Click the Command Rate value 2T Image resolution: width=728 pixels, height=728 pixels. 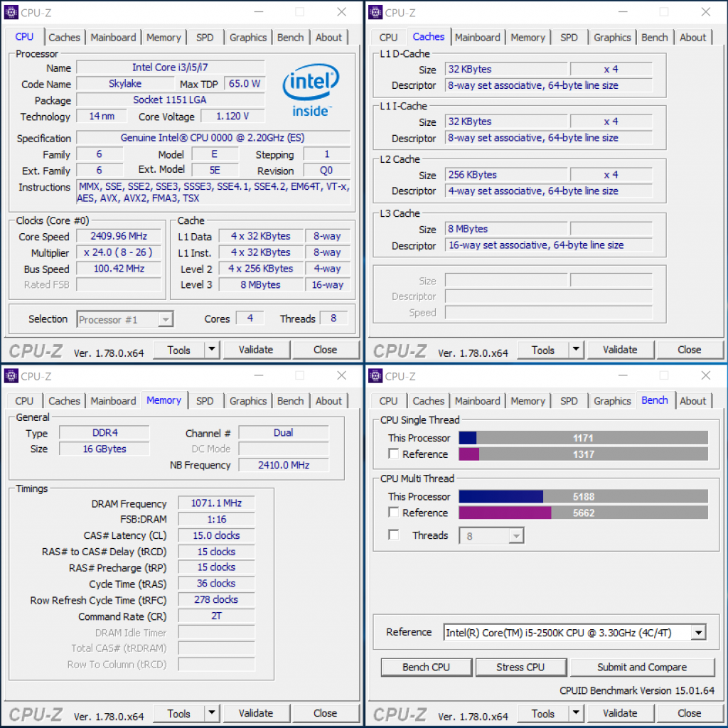click(216, 616)
